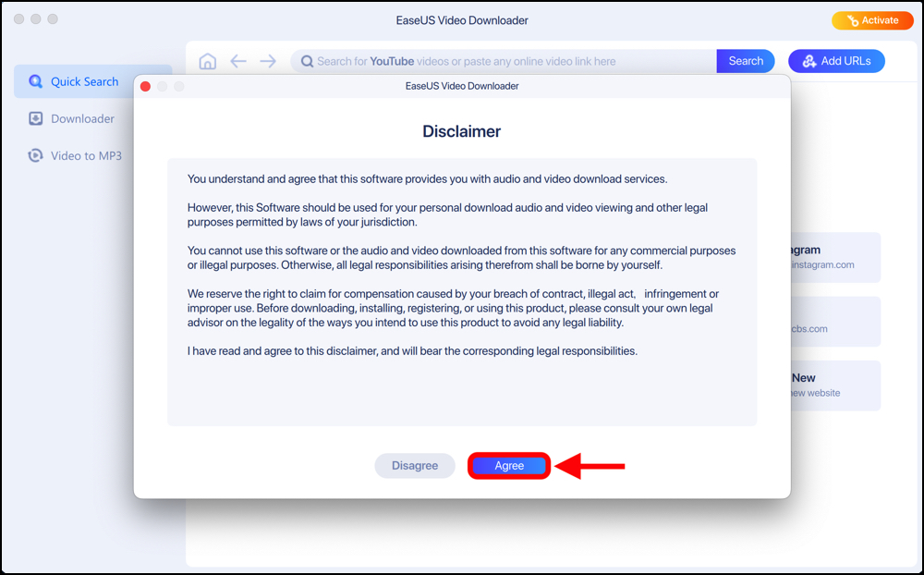Click the 'However, this Software should' paragraph

(x=448, y=215)
